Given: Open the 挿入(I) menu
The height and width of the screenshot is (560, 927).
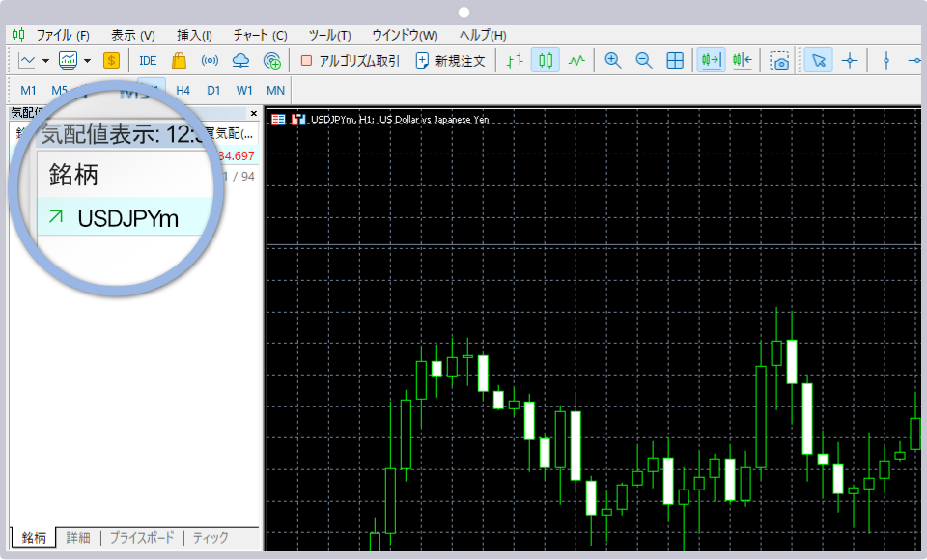Looking at the screenshot, I should [x=194, y=36].
